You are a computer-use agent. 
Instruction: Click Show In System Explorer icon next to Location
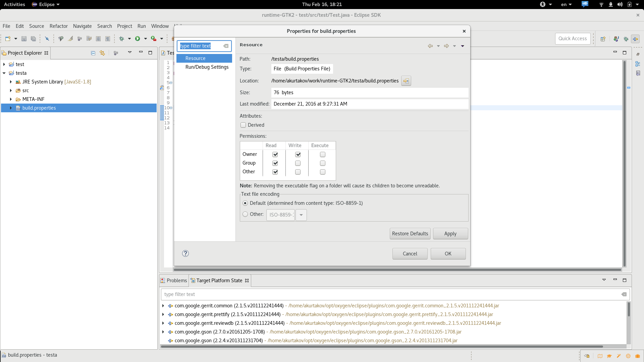[x=406, y=81]
